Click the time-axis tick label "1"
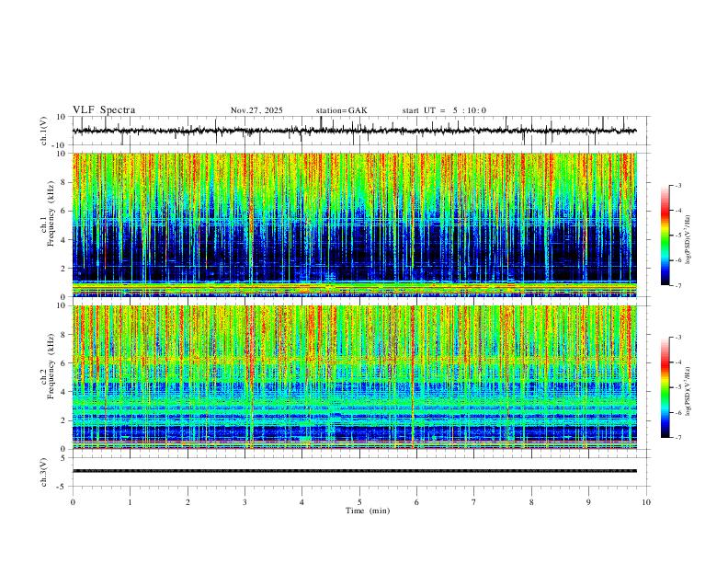 [x=130, y=502]
